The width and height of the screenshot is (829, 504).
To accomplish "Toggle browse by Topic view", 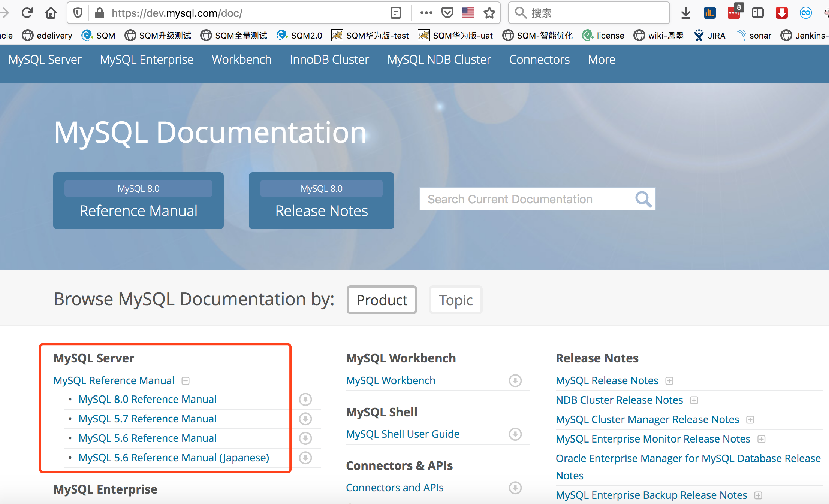I will coord(455,300).
